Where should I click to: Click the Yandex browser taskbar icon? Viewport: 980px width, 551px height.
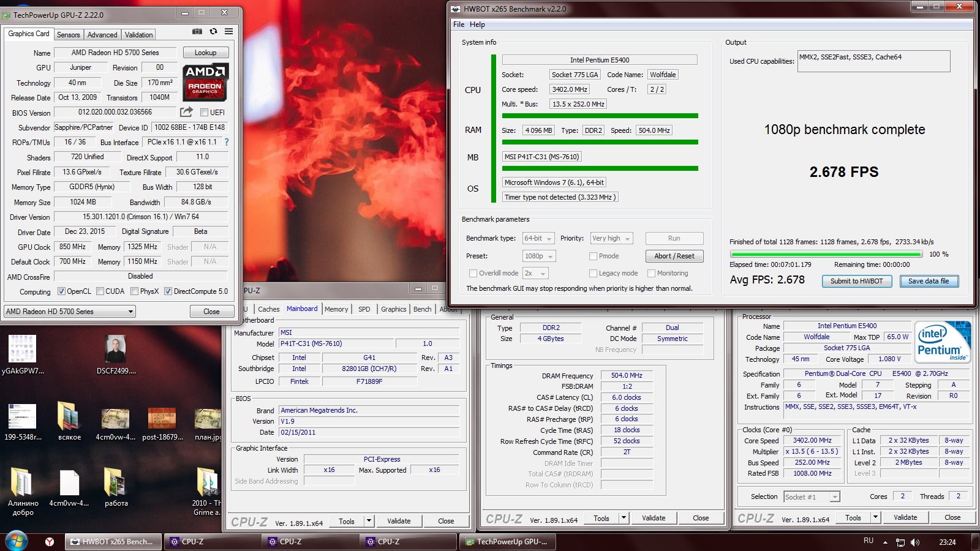pos(50,542)
